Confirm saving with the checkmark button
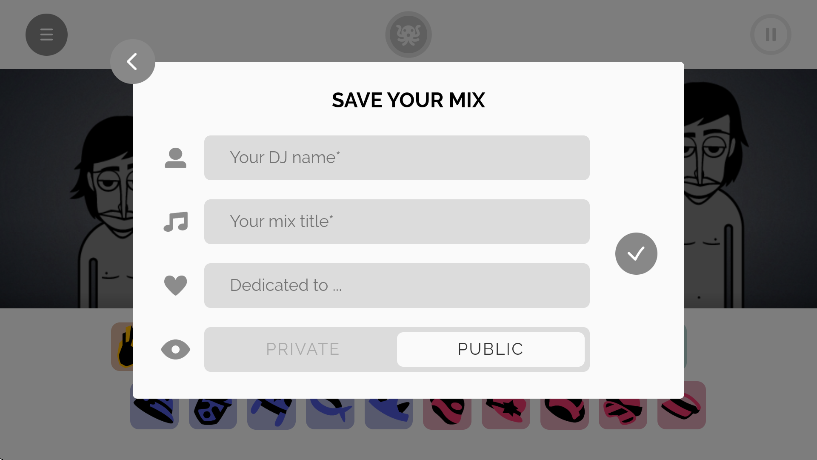Viewport: 817px width, 460px height. (x=636, y=254)
